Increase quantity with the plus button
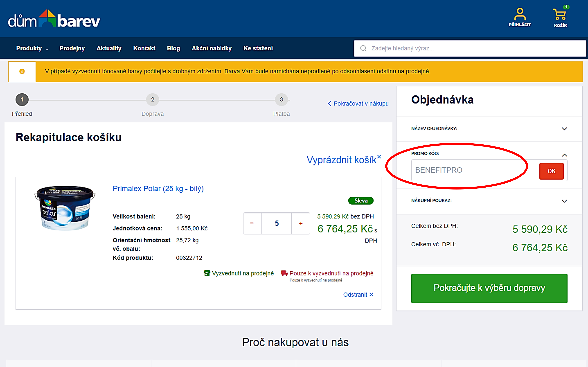 point(301,223)
